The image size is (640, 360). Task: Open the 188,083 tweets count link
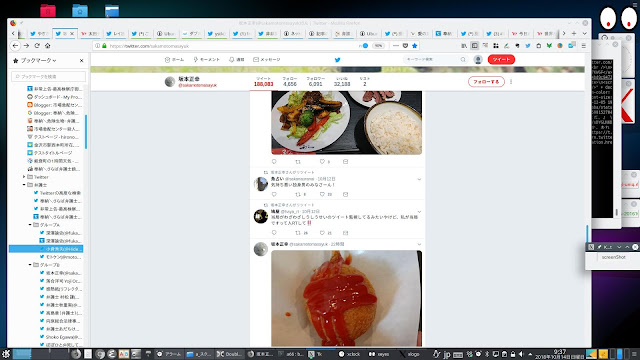coord(263,82)
